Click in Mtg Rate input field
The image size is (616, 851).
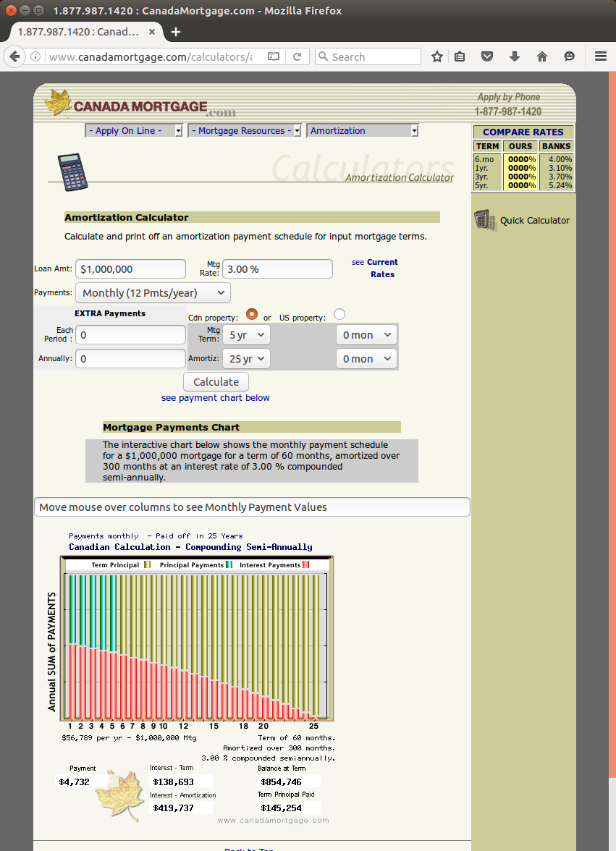pos(277,269)
